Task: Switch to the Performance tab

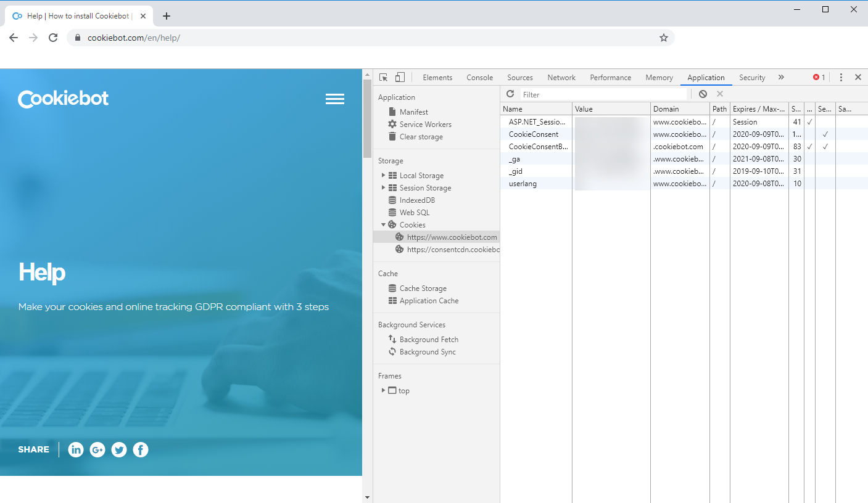Action: pos(611,78)
